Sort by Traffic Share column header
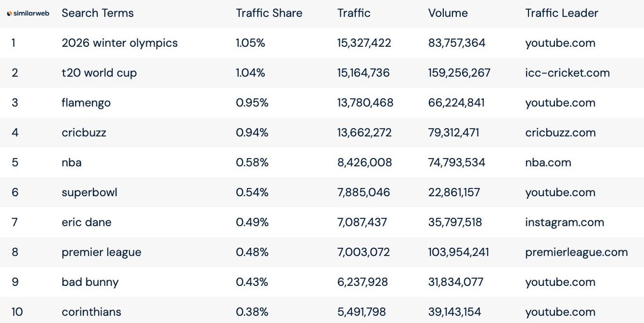This screenshot has height=323, width=644. coord(269,13)
